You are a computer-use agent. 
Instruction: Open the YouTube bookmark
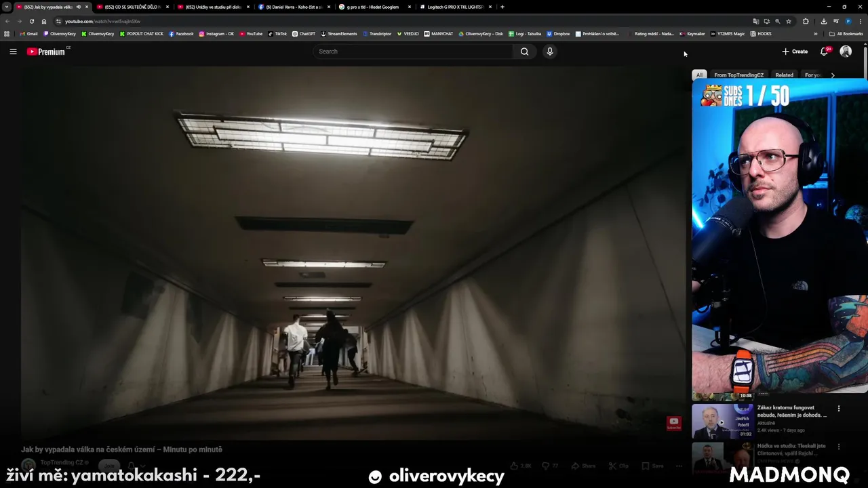251,34
